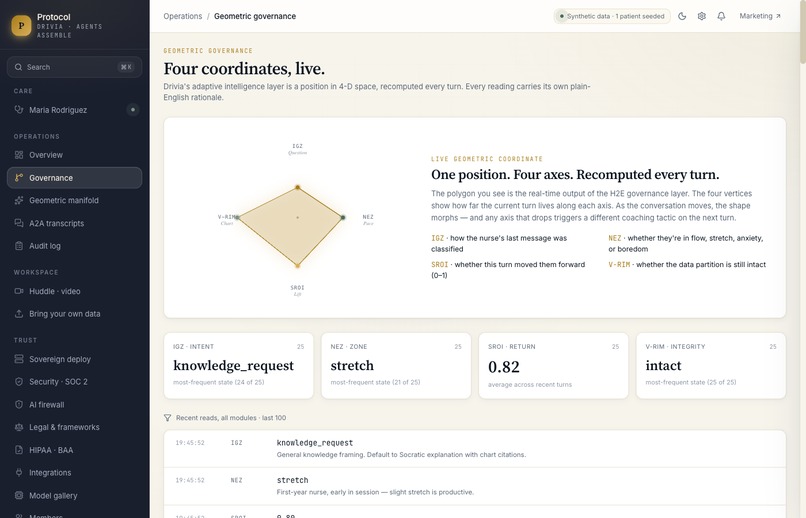
Task: Open the Overview page
Action: [x=75, y=155]
